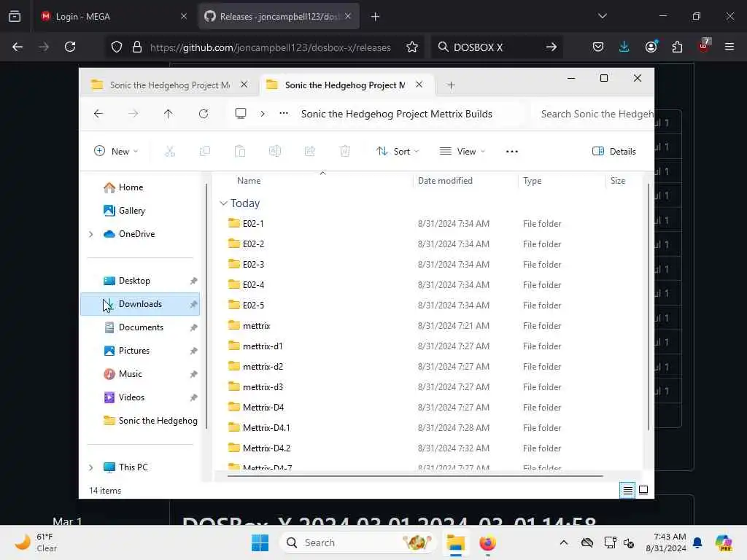
Task: Open the Firefox extensions puzzle icon
Action: tap(677, 47)
